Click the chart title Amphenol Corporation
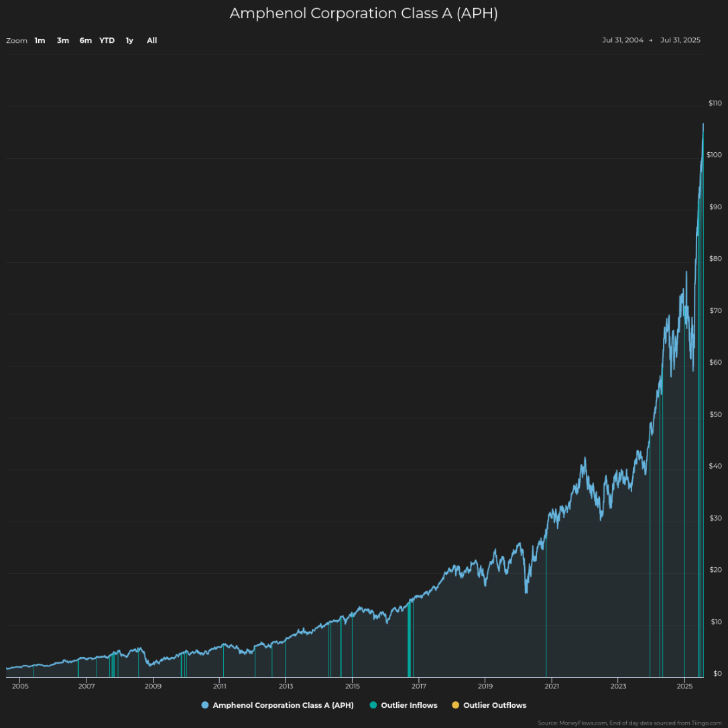The height and width of the screenshot is (728, 728). point(363,13)
